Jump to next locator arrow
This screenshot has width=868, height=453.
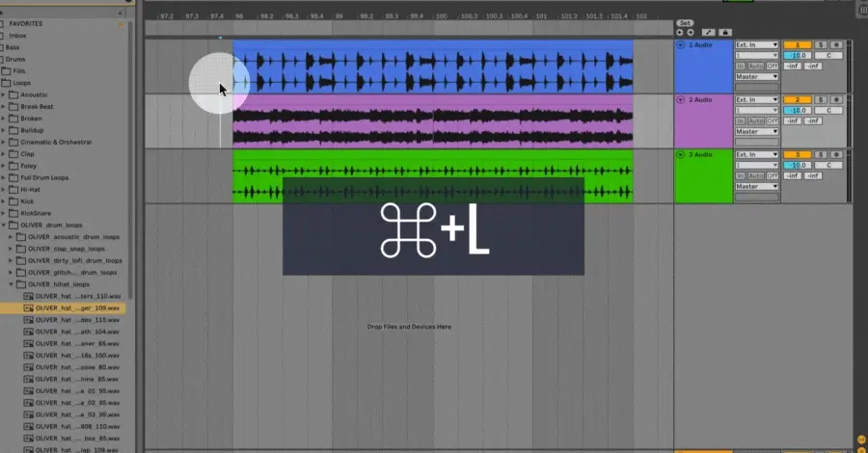[691, 33]
